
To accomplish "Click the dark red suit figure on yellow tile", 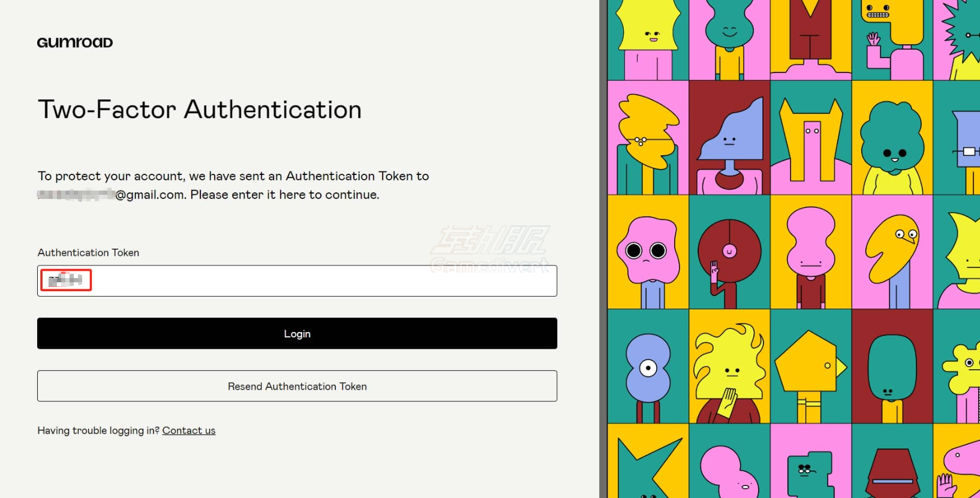I will (x=810, y=40).
